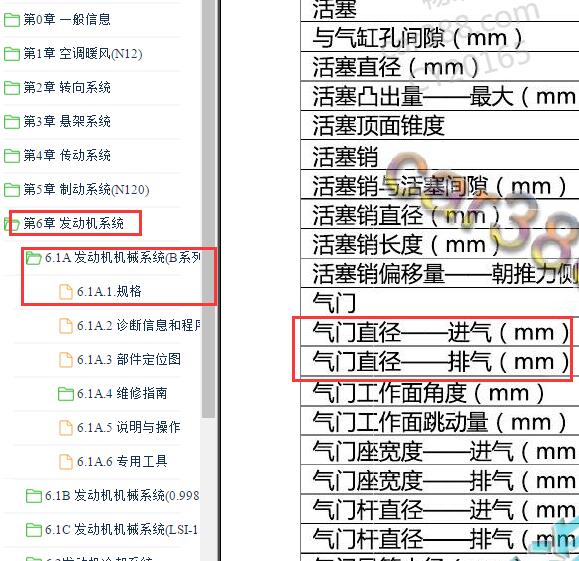The image size is (579, 561).
Task: Click table row 气门座宽度——排气
Action: 440,479
